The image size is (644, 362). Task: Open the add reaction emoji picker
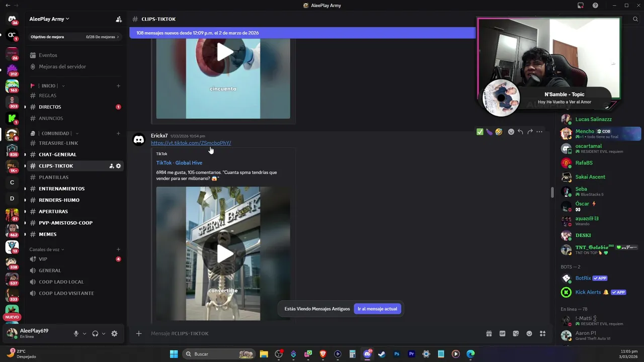pos(511,132)
